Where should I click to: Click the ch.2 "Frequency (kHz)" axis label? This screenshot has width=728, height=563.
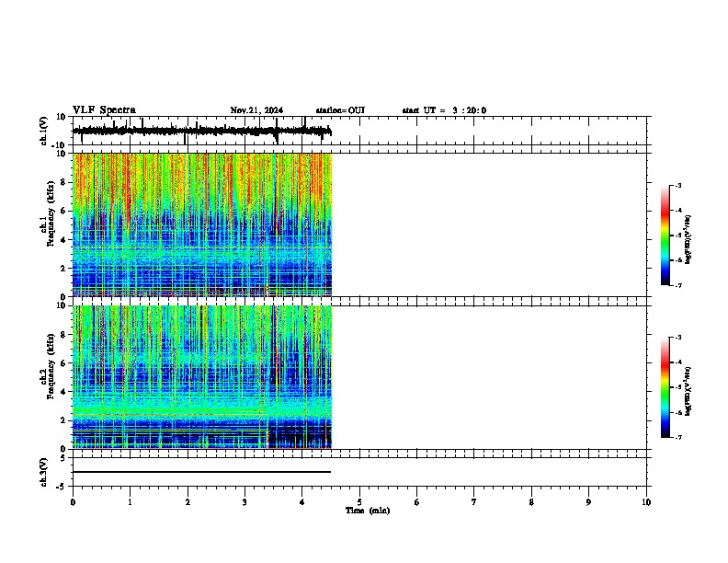(x=51, y=366)
